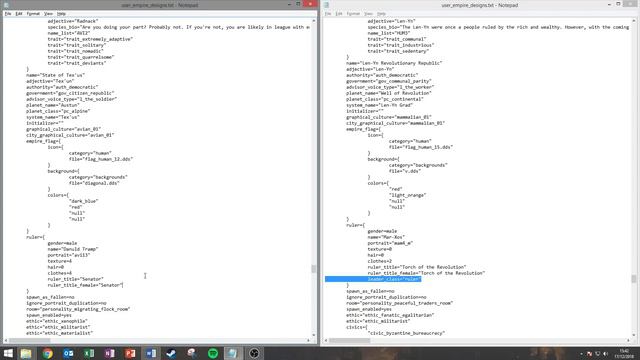Minimize the right Notepad window
This screenshot has width=640, height=360.
pos(609,4)
